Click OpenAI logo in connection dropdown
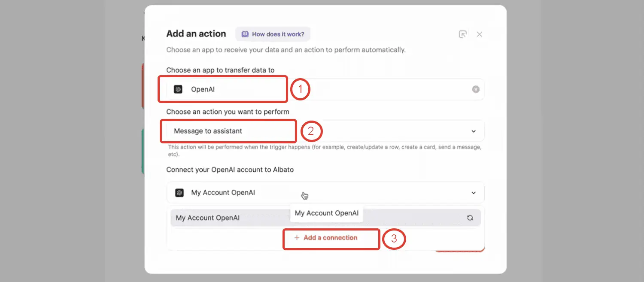Screen dimensions: 644x282 (179, 193)
